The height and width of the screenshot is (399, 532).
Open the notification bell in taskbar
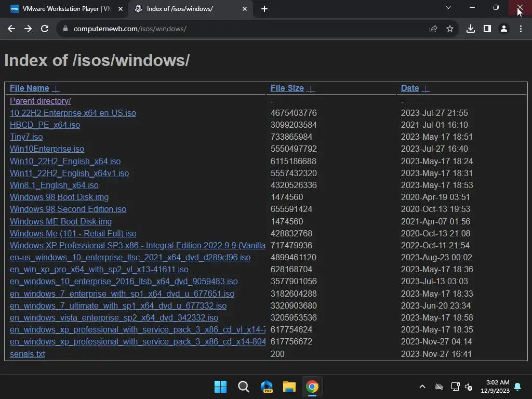pyautogui.click(x=518, y=387)
